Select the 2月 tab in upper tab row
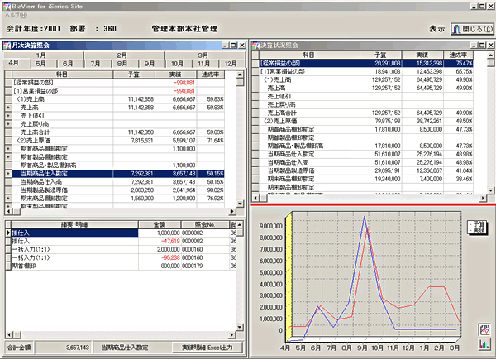496x360 pixels. click(122, 55)
